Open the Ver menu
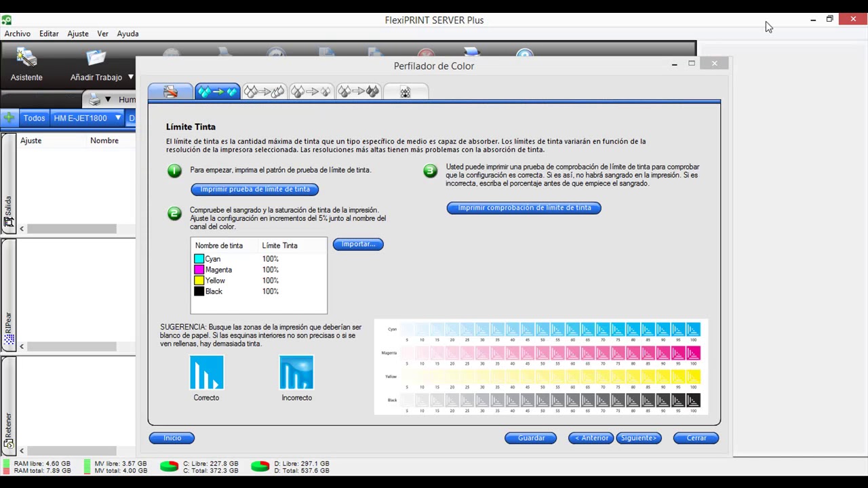The height and width of the screenshot is (488, 868). pyautogui.click(x=103, y=34)
